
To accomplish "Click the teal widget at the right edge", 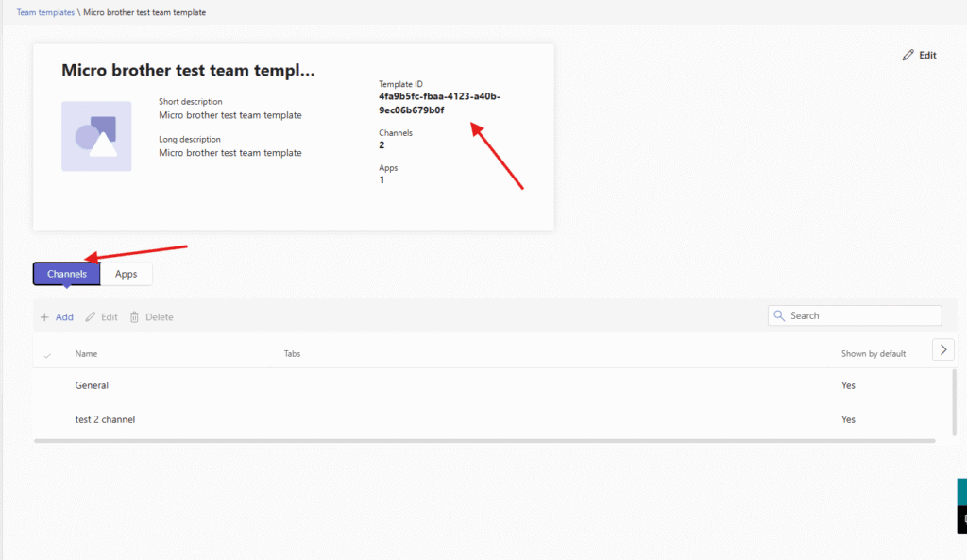I will (x=961, y=492).
